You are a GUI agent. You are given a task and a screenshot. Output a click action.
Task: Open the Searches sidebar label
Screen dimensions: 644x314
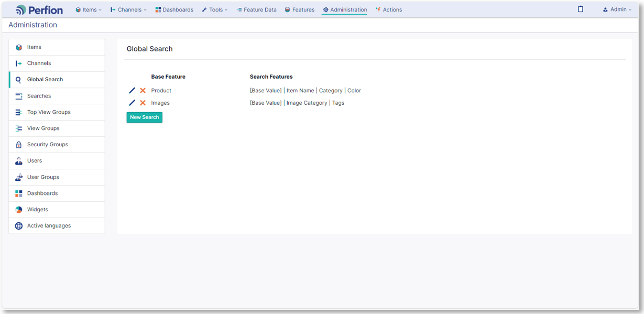pyautogui.click(x=39, y=96)
